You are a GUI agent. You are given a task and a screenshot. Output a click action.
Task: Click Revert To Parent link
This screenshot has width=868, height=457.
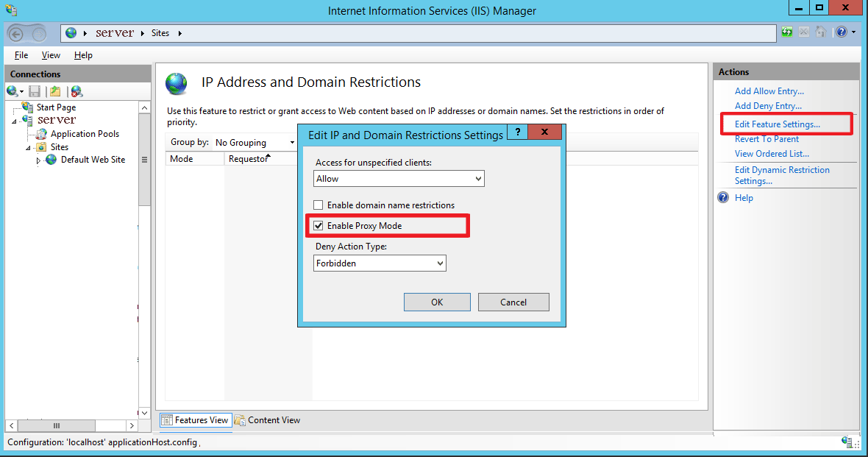click(x=766, y=139)
